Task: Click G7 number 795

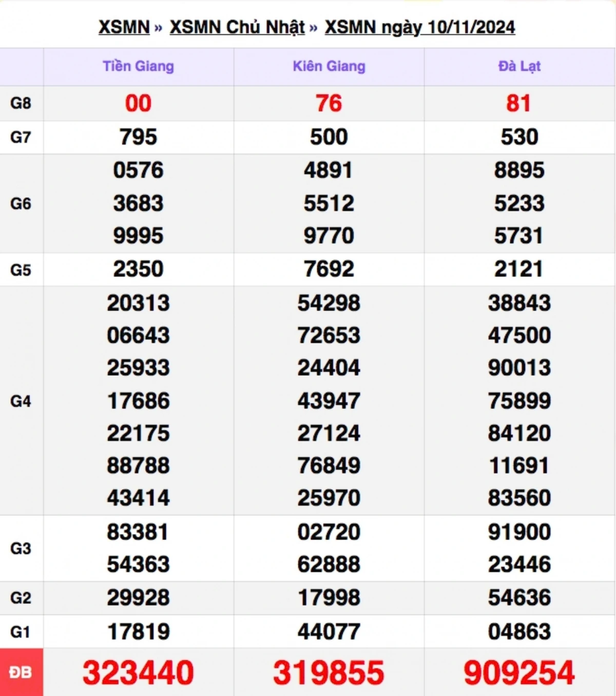Action: point(139,137)
